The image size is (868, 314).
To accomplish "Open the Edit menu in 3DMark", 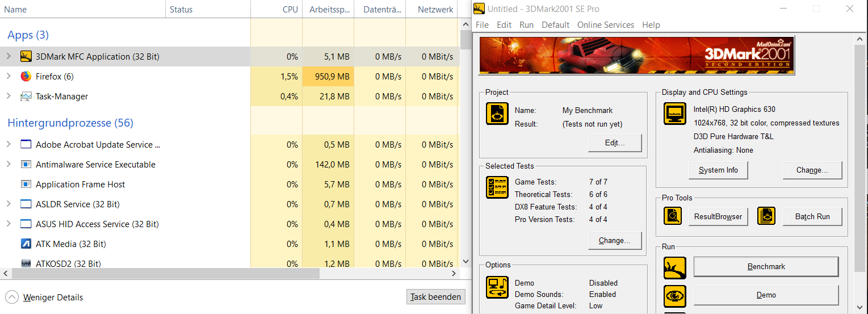I will point(504,25).
